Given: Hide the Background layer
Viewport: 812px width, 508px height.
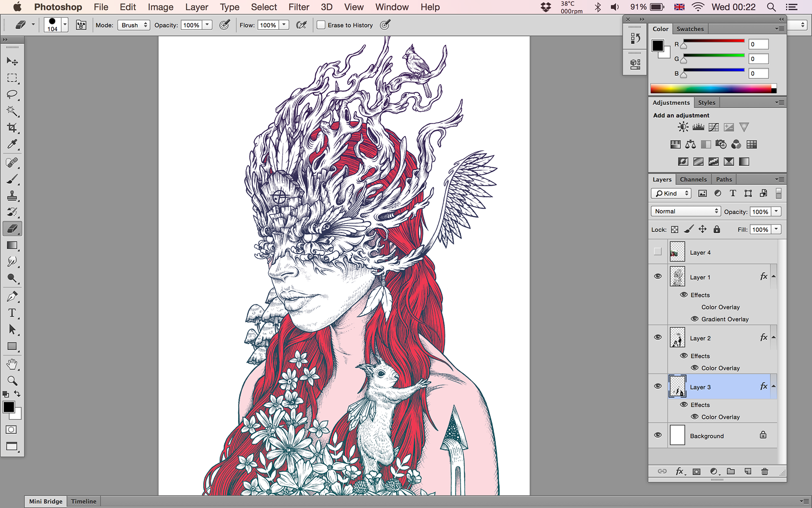Looking at the screenshot, I should coord(658,435).
